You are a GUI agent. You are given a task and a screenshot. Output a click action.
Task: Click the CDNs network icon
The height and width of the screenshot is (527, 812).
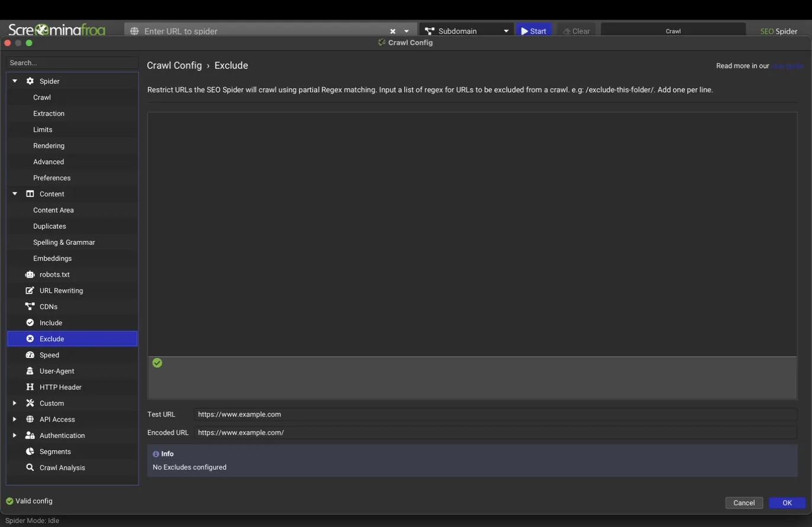30,306
